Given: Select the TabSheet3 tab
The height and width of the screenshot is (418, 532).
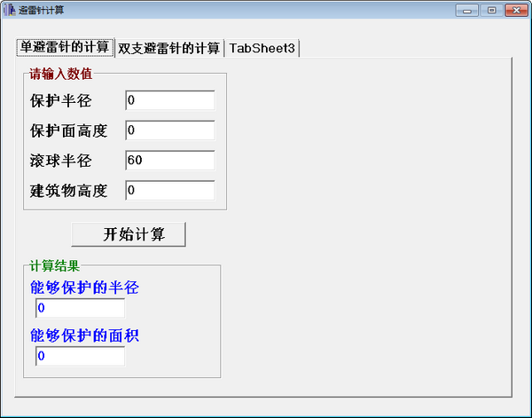Looking at the screenshot, I should pos(262,48).
